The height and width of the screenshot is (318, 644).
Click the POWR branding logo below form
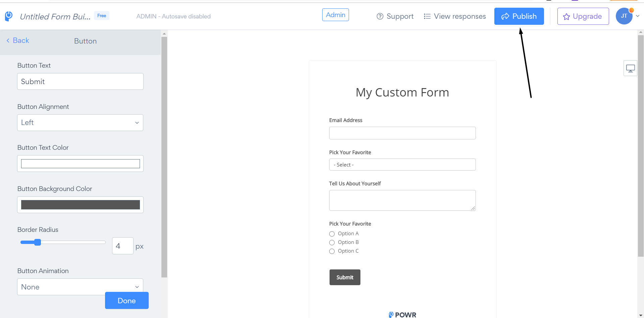click(402, 314)
